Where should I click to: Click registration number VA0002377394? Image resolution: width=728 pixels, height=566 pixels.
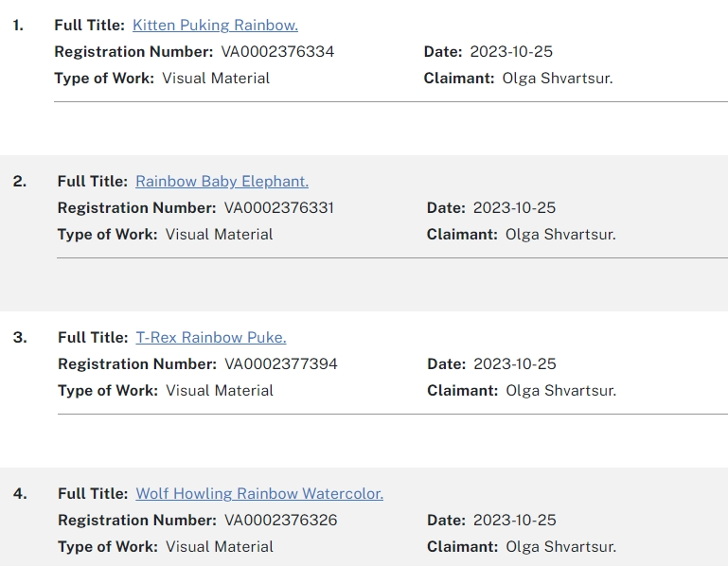pos(280,363)
